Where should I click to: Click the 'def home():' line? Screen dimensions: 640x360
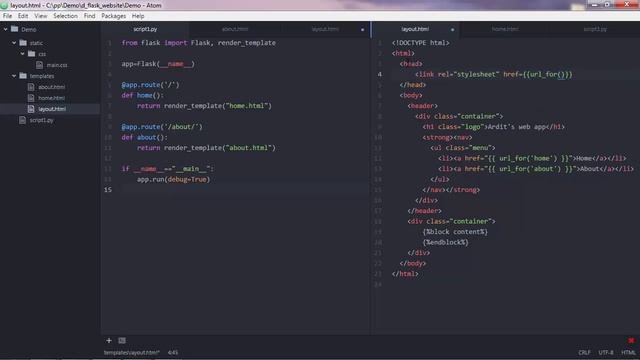point(142,96)
